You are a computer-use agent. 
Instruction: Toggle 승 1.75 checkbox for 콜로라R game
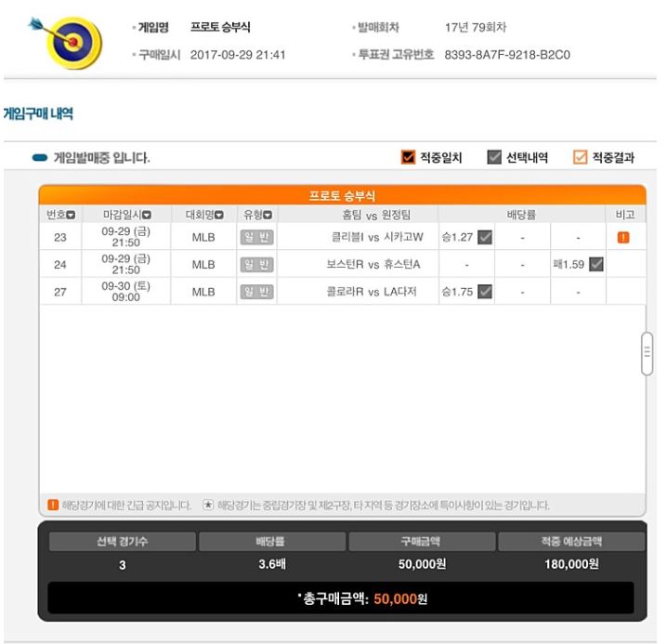click(x=485, y=292)
